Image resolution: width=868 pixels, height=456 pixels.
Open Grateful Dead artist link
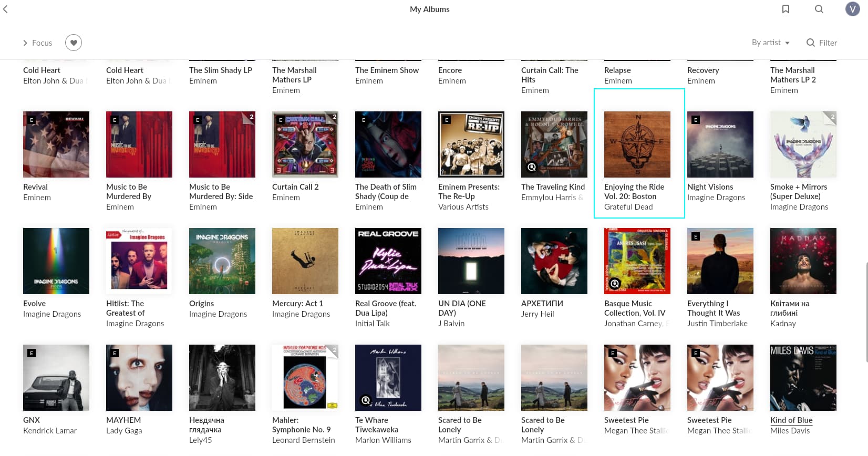(x=628, y=206)
